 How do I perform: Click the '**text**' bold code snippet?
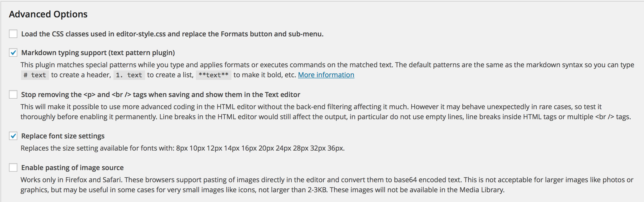(x=214, y=75)
